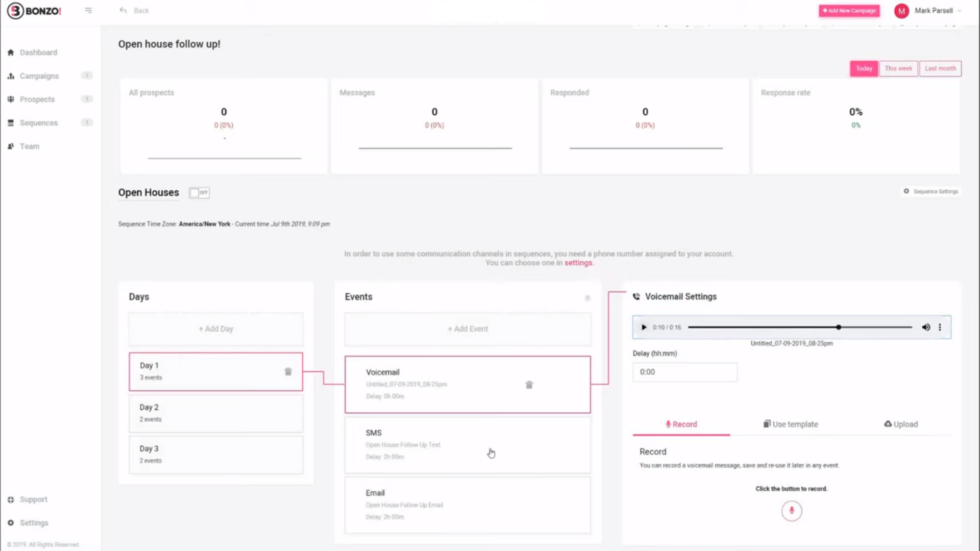This screenshot has width=980, height=551.
Task: Expand the Mark Parsell user dropdown
Action: 960,11
